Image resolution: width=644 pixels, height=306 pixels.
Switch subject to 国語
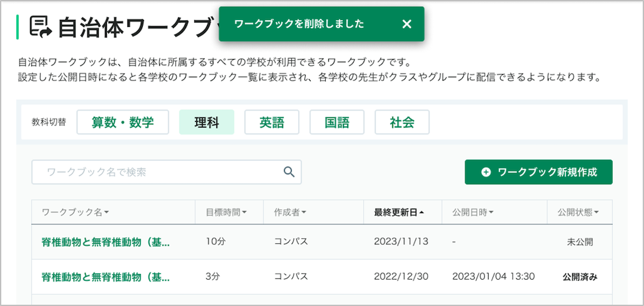[337, 123]
